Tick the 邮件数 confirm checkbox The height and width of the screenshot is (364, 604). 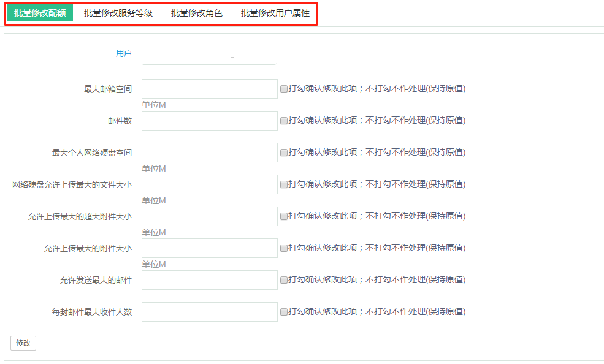coord(284,121)
